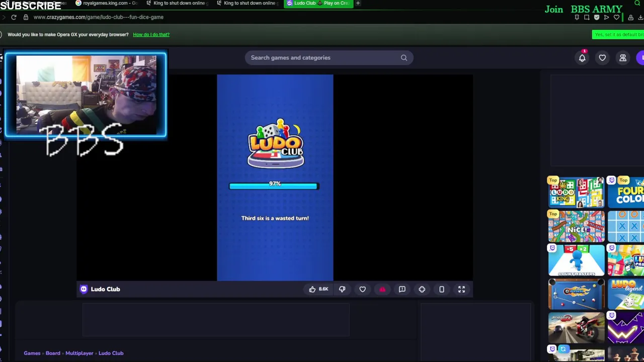This screenshot has width=644, height=362.
Task: Go to Games breadcrumb
Action: (x=32, y=353)
